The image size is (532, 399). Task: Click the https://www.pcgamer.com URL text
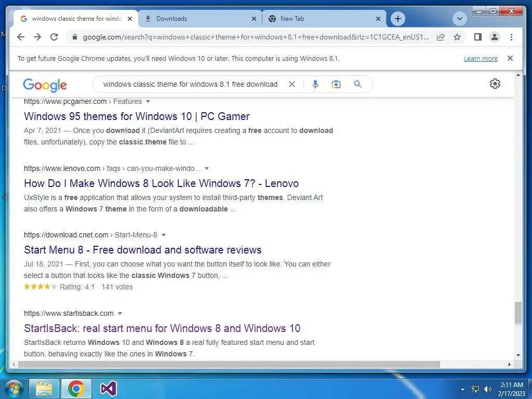[65, 101]
